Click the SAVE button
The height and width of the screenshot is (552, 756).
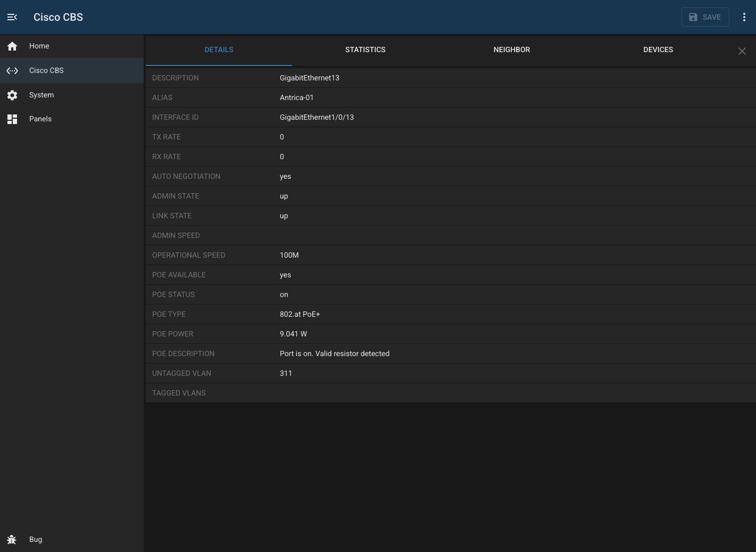point(705,17)
